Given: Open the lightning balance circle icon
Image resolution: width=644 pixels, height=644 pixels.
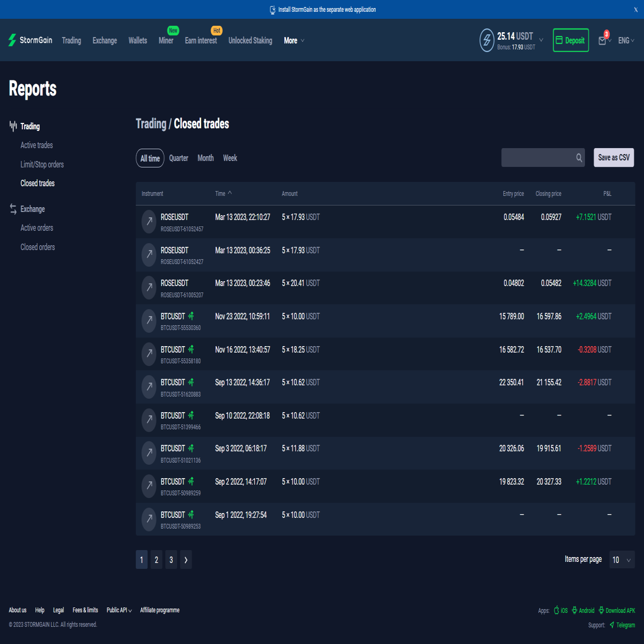Looking at the screenshot, I should click(x=487, y=40).
